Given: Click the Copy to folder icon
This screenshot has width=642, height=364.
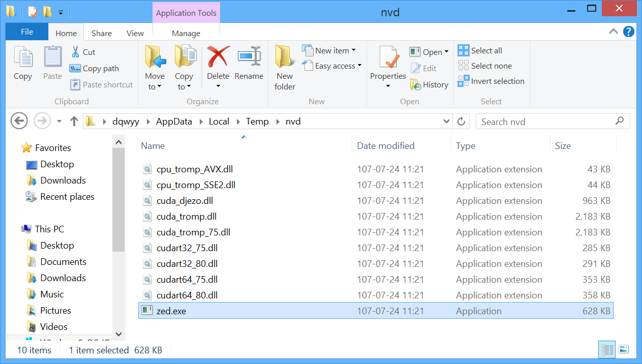Looking at the screenshot, I should coord(185,56).
